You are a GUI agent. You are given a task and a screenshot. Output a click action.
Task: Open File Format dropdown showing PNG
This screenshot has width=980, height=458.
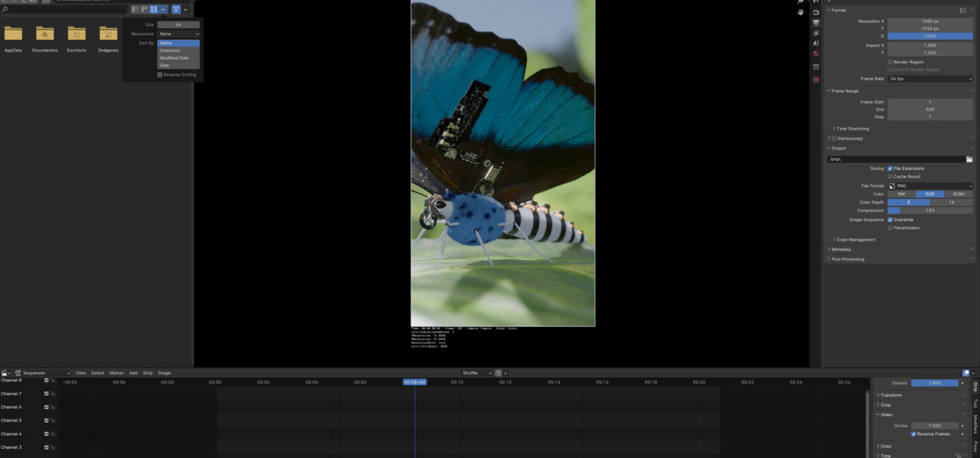pyautogui.click(x=930, y=186)
